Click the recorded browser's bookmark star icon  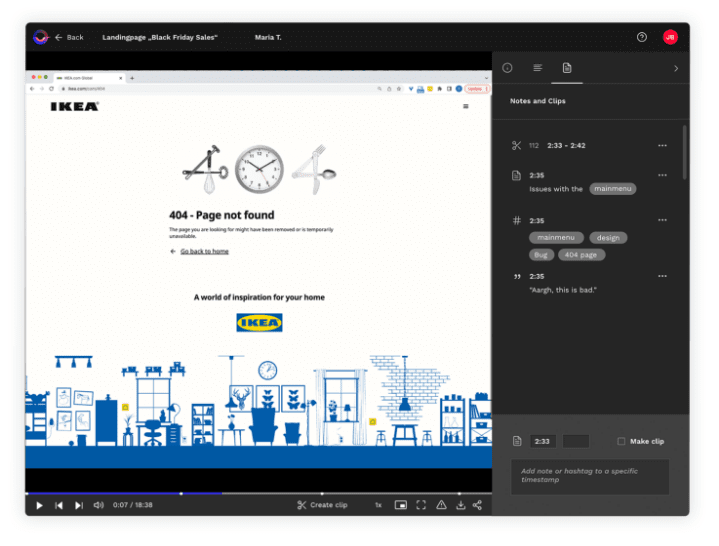click(398, 88)
